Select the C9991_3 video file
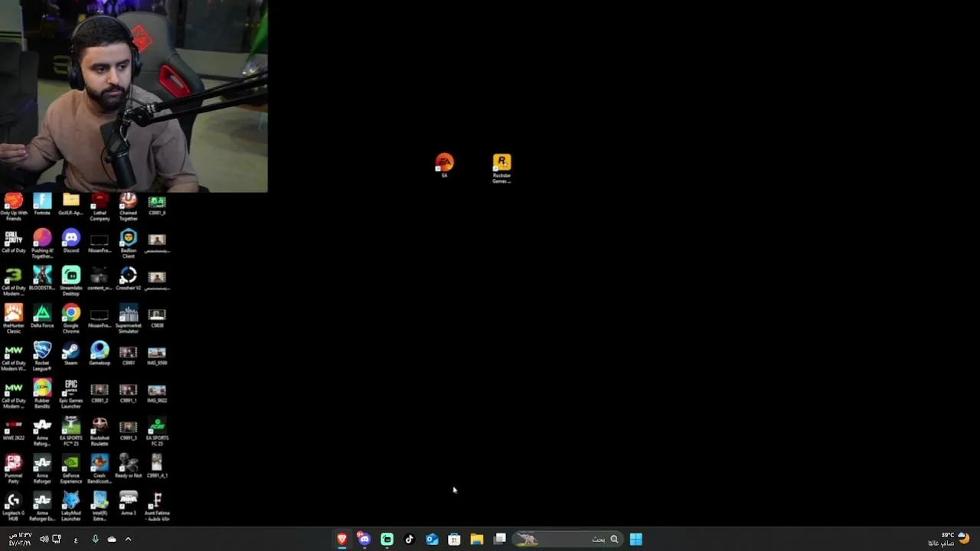980x551 pixels. click(128, 429)
